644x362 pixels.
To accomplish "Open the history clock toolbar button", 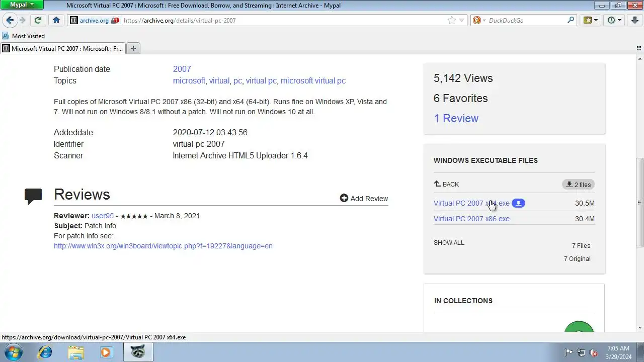I will coord(614,20).
